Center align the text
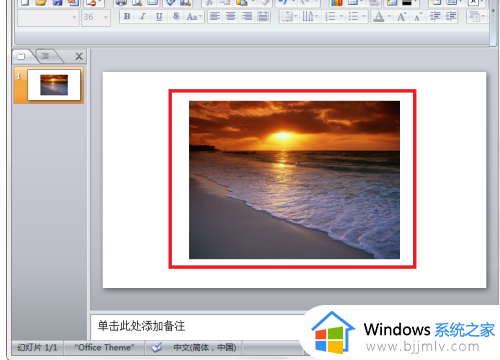The width and height of the screenshot is (500, 360). 231,16
